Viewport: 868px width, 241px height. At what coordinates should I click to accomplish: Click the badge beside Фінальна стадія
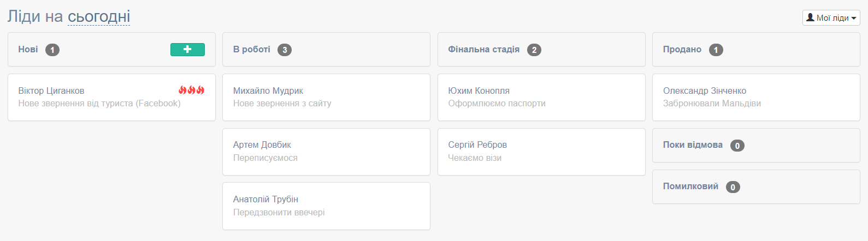(534, 50)
